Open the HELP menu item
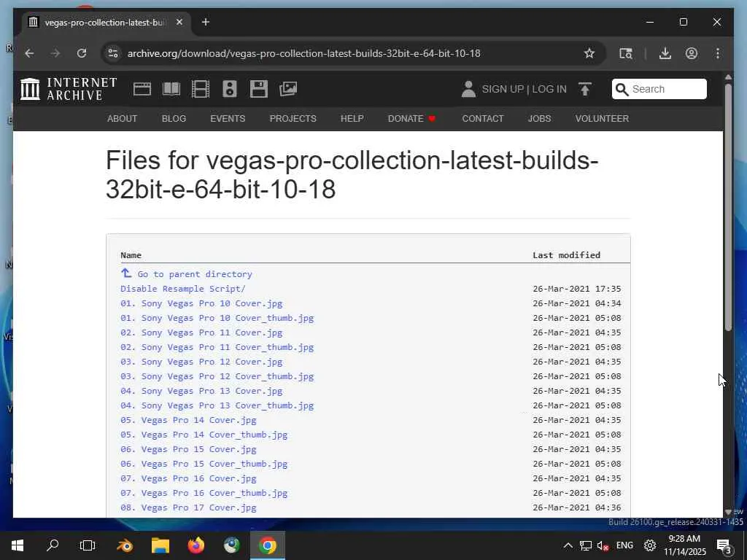 [352, 119]
